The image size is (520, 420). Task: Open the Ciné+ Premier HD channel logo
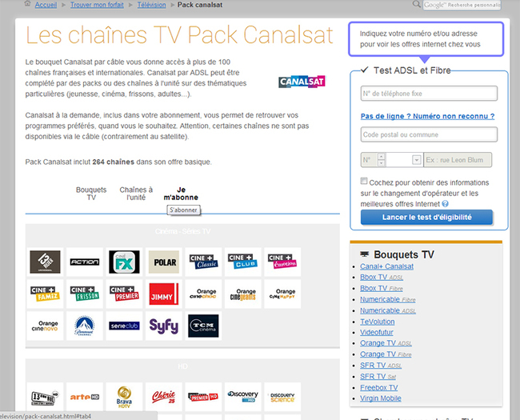204,397
